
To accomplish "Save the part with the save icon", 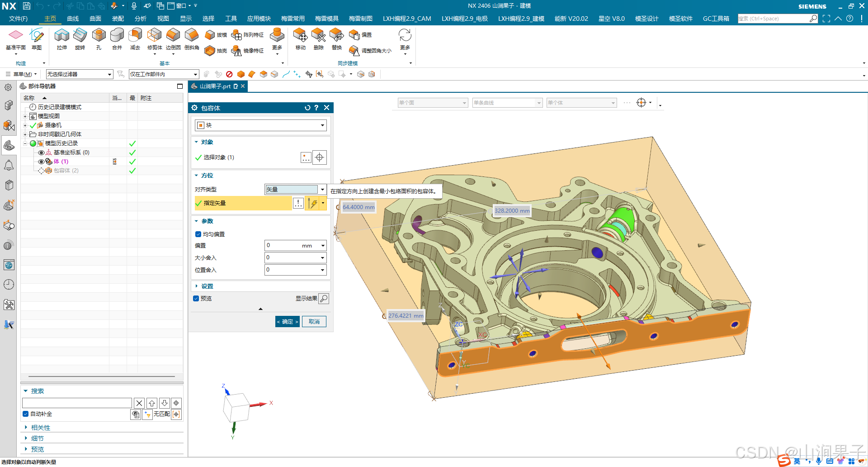I will (x=27, y=6).
